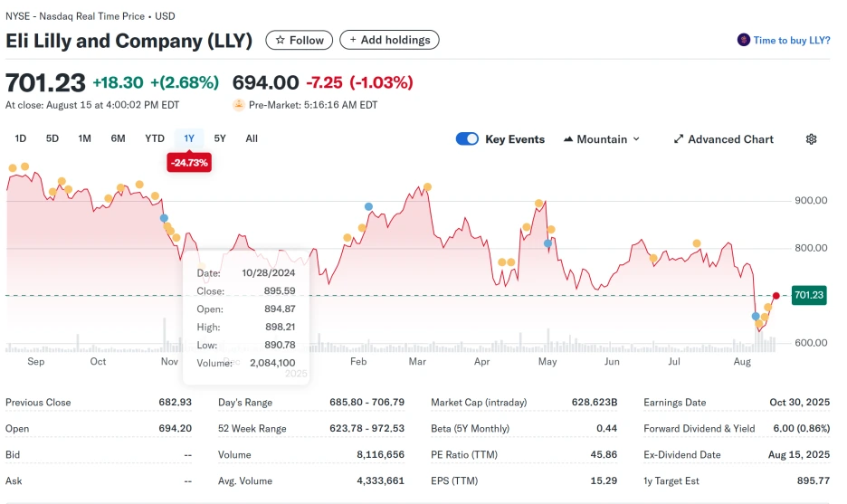Click the tooltip Close value 895.59
Viewport: 847px width, 504px height.
pos(280,291)
